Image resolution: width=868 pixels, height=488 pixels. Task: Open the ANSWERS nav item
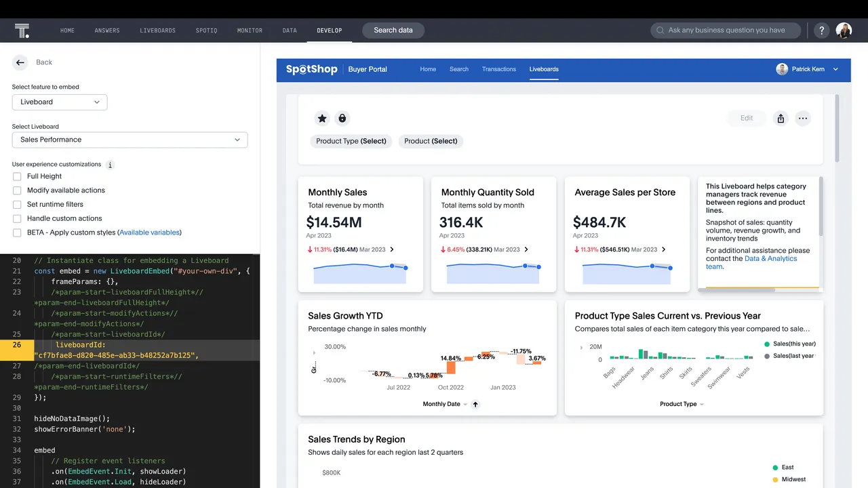tap(107, 30)
